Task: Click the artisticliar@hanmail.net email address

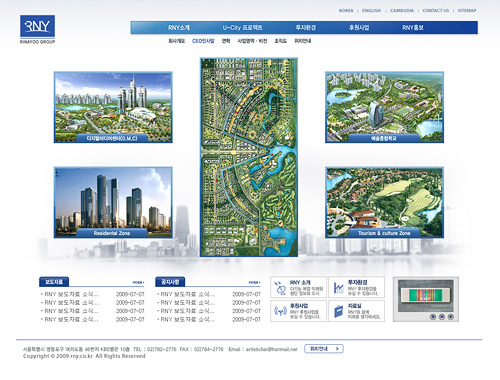Action: pos(271,349)
